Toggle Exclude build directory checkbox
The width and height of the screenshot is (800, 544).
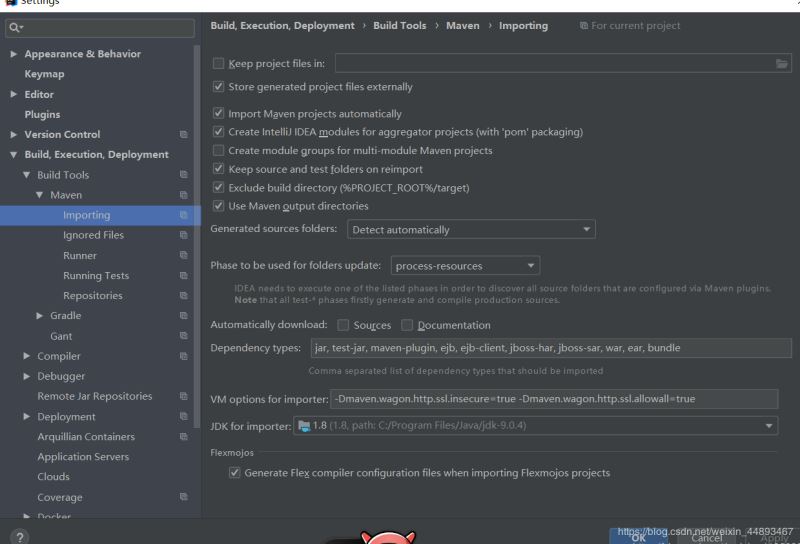pos(218,187)
